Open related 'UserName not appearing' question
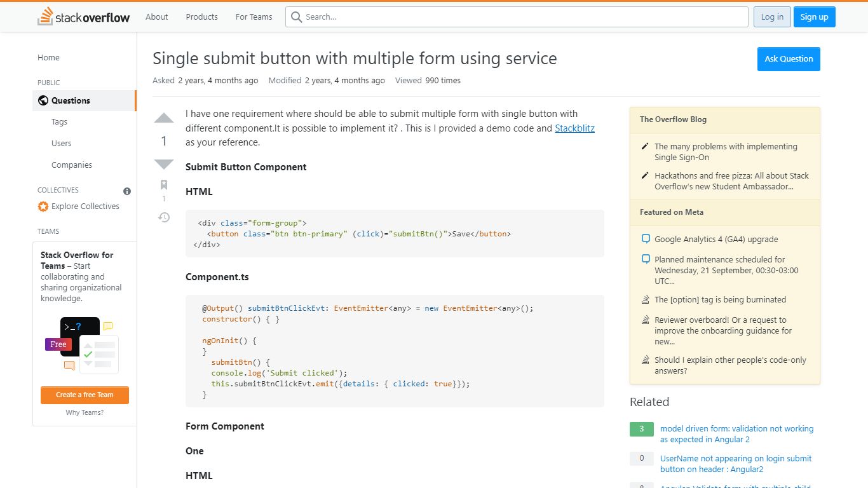Screen dimensions: 868x488 tap(736, 464)
